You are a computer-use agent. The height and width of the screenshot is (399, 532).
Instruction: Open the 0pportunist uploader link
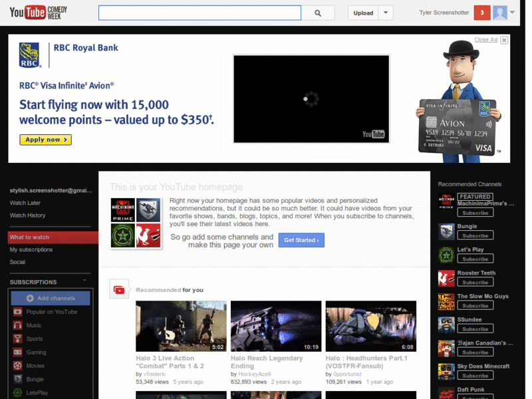point(347,374)
